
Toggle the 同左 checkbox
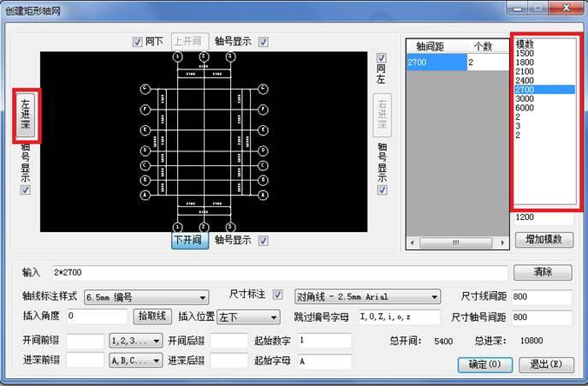click(382, 57)
